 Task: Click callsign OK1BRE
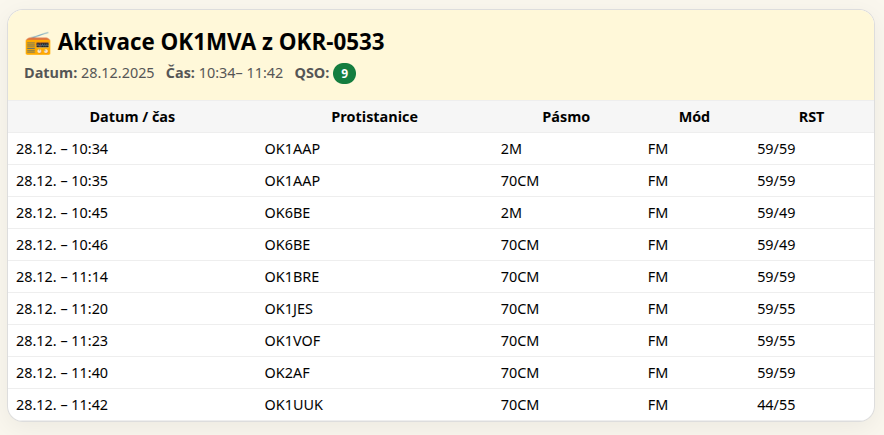click(x=292, y=277)
